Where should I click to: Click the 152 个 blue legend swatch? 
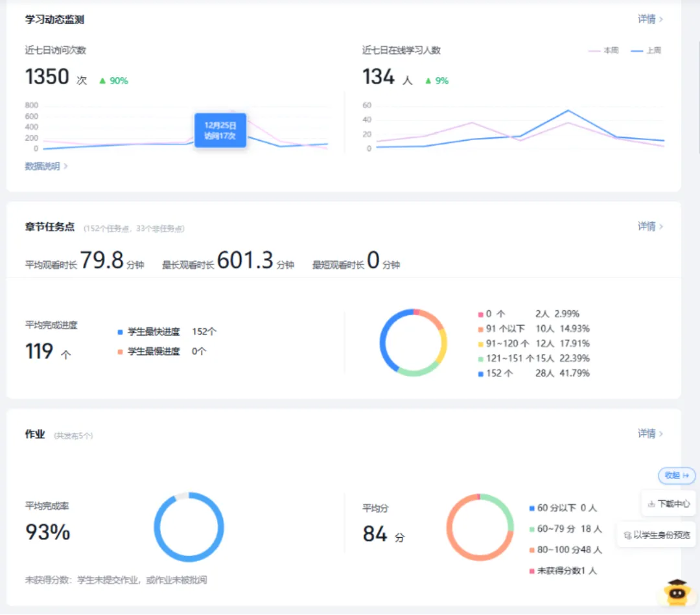pyautogui.click(x=481, y=374)
